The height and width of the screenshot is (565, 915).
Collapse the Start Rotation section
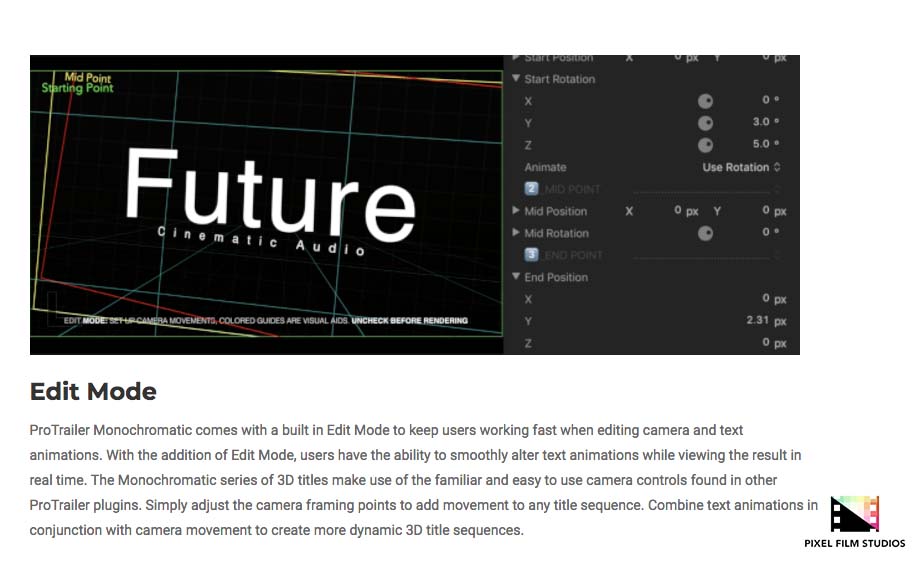coord(516,78)
